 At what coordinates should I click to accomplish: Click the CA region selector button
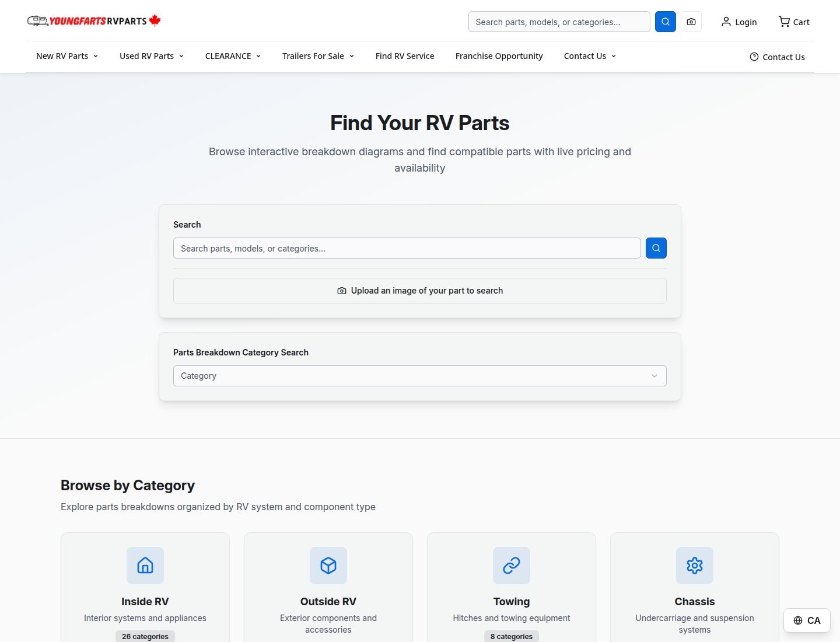click(807, 620)
